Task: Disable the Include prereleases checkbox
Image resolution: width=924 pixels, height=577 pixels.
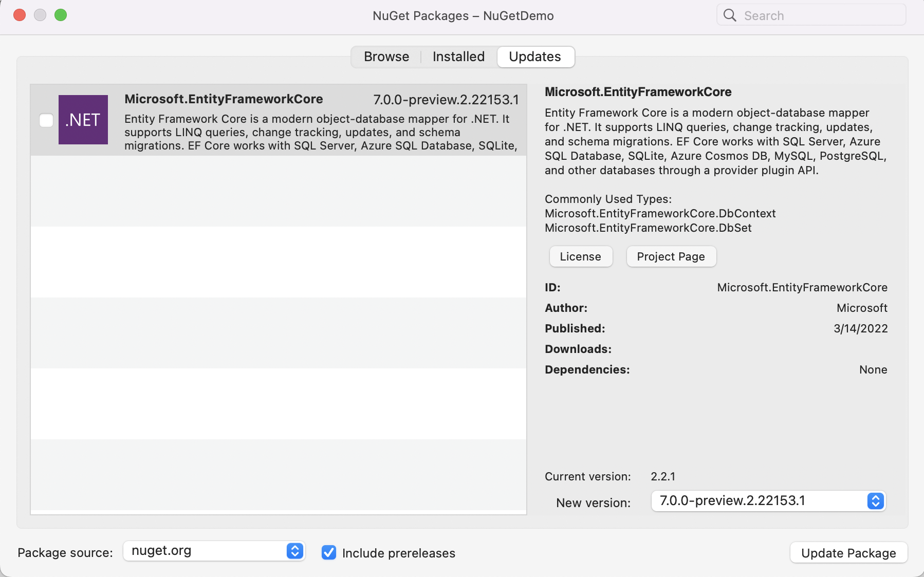Action: coord(329,553)
